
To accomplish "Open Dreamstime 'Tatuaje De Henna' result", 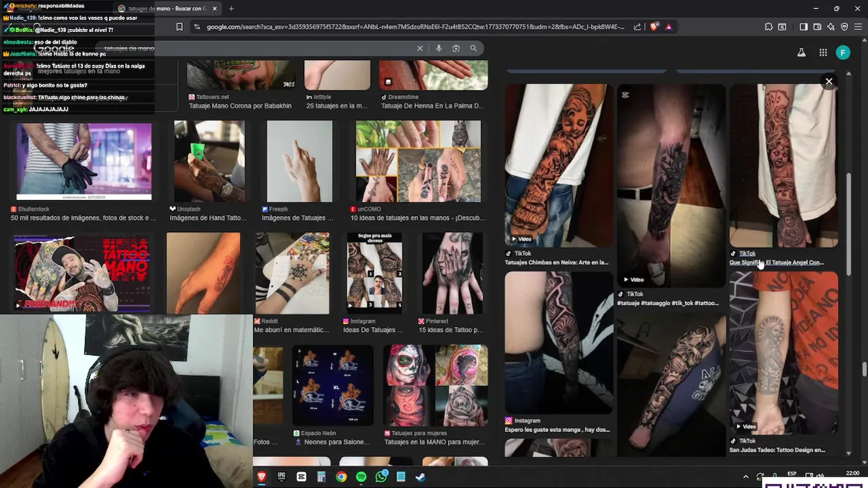I will point(433,106).
